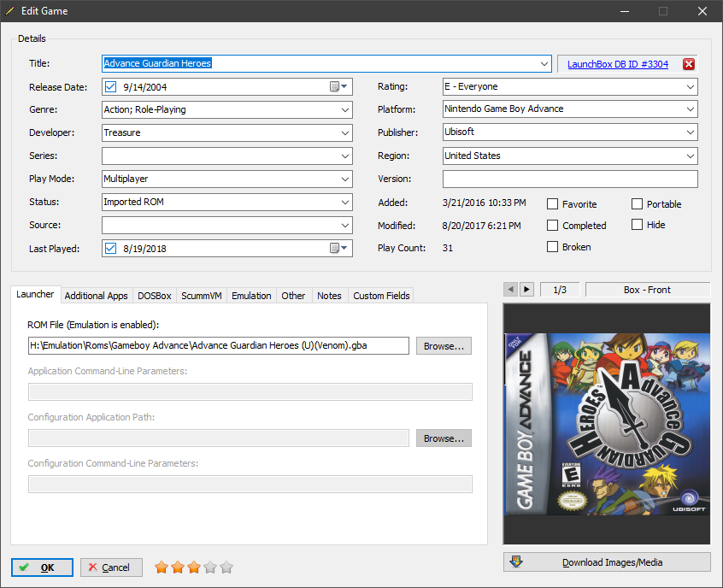Click the Configuration Command-Line Parameters field
This screenshot has height=588, width=723.
pyautogui.click(x=250, y=485)
